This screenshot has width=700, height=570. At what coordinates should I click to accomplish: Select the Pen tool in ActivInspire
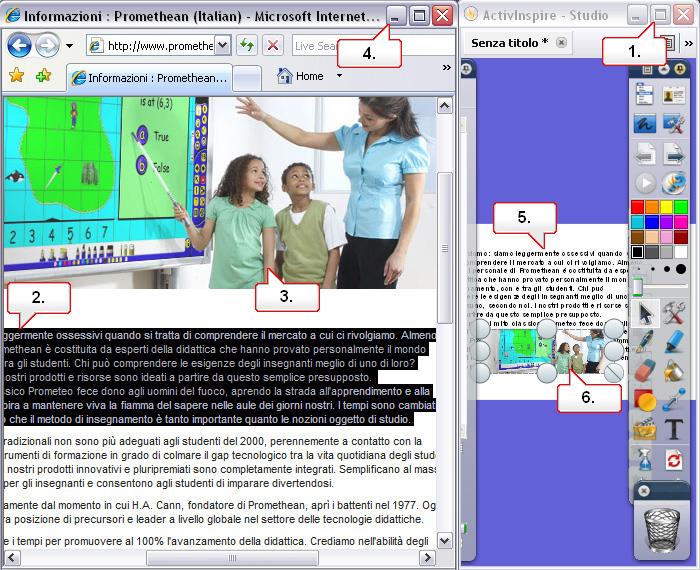pyautogui.click(x=644, y=341)
